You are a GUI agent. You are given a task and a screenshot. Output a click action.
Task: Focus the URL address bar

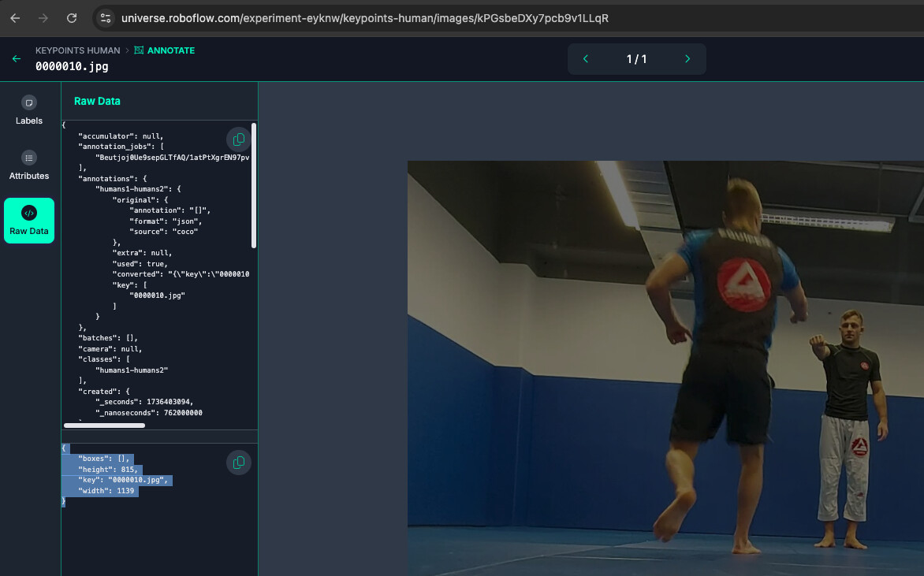tap(365, 18)
